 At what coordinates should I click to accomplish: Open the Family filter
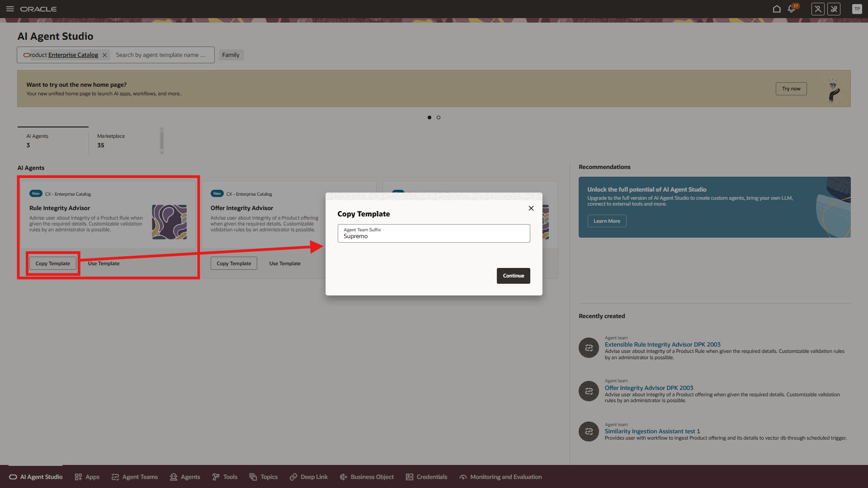231,55
